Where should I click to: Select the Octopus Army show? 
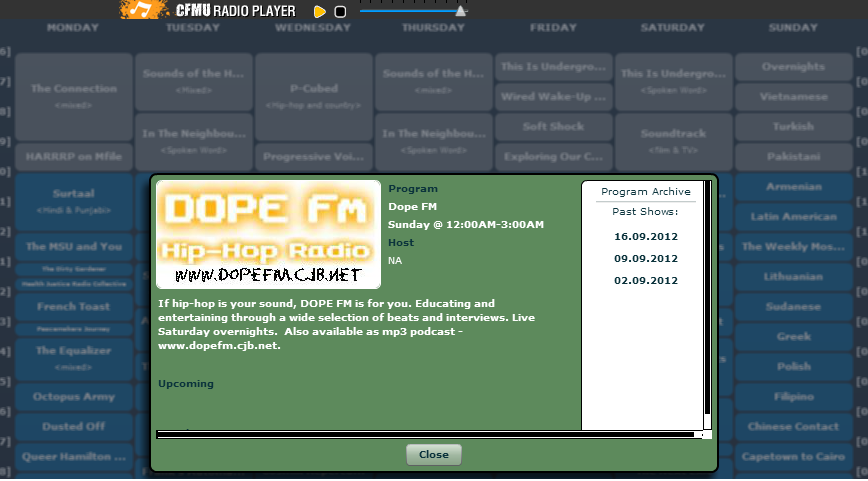point(74,397)
